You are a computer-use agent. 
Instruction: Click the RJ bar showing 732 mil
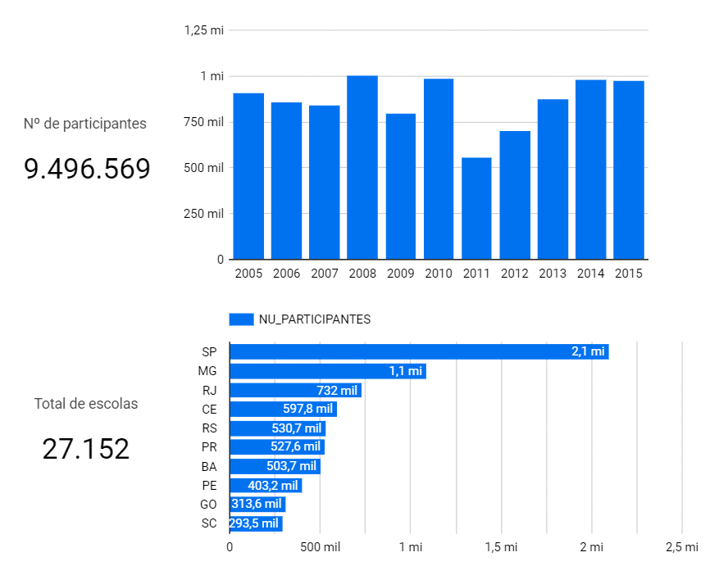click(295, 390)
